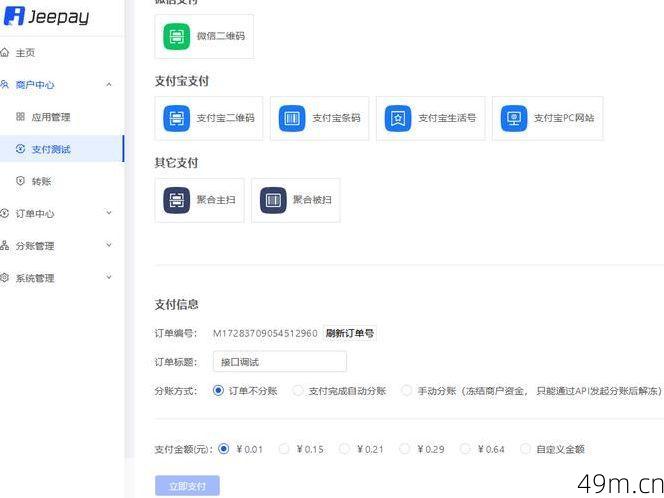Click the 支付金额(元) field label
This screenshot has width=664, height=498.
pos(184,449)
